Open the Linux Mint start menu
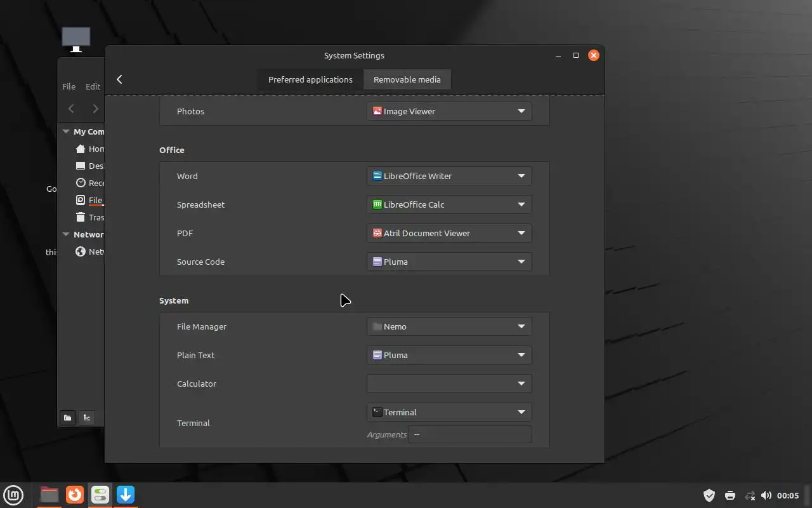Screen dimensions: 812x508 tap(13, 495)
